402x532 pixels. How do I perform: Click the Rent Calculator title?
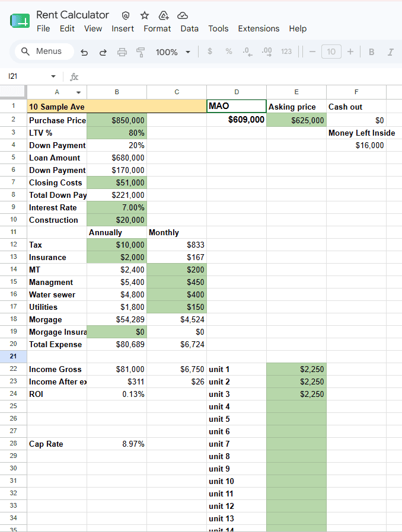(x=73, y=15)
